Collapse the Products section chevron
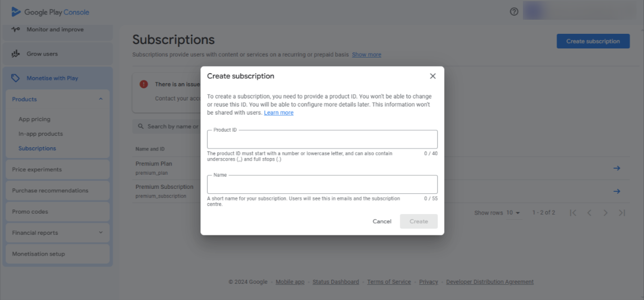The width and height of the screenshot is (644, 300). tap(100, 99)
